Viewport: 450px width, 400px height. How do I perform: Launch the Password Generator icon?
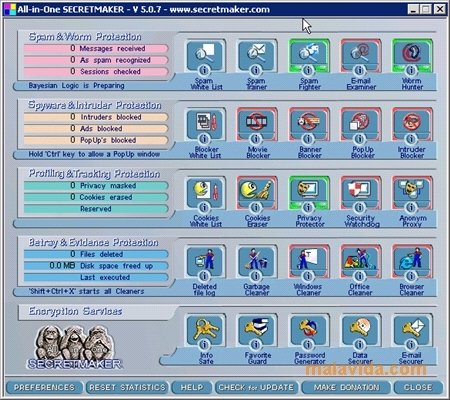[309, 330]
